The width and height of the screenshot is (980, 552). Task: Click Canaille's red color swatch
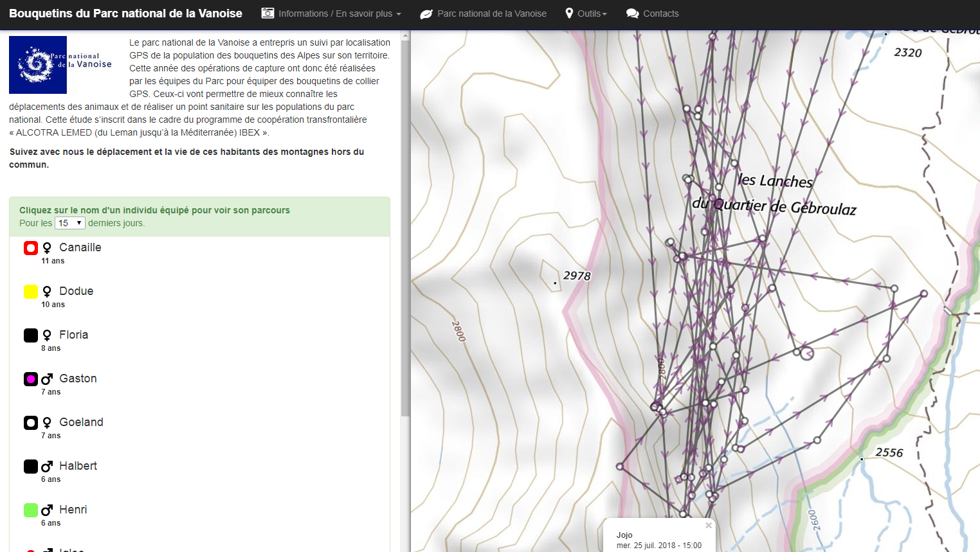pyautogui.click(x=31, y=248)
